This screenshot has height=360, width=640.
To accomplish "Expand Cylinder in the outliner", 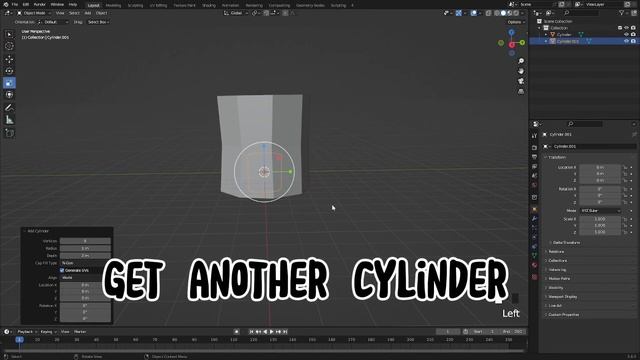I will click(x=546, y=35).
